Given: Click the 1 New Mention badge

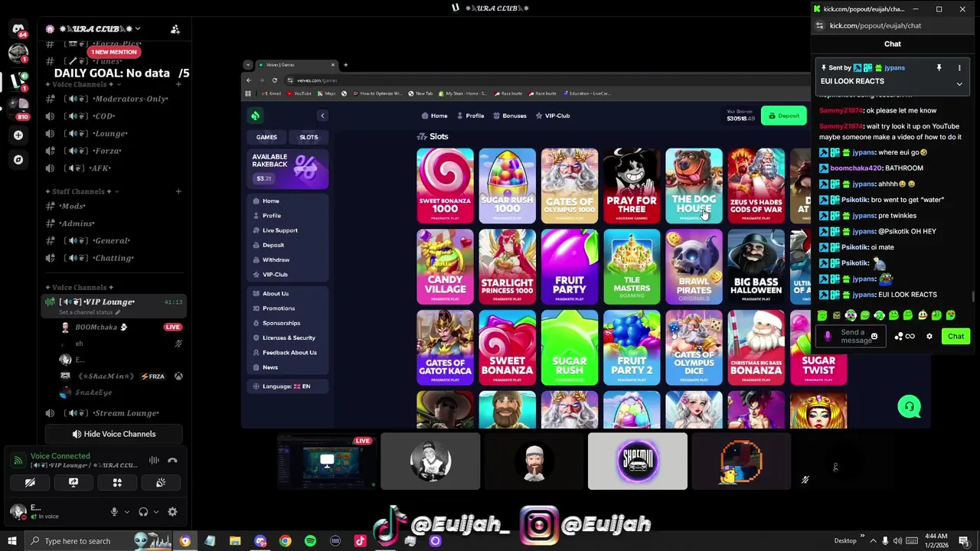Looking at the screenshot, I should click(x=114, y=52).
